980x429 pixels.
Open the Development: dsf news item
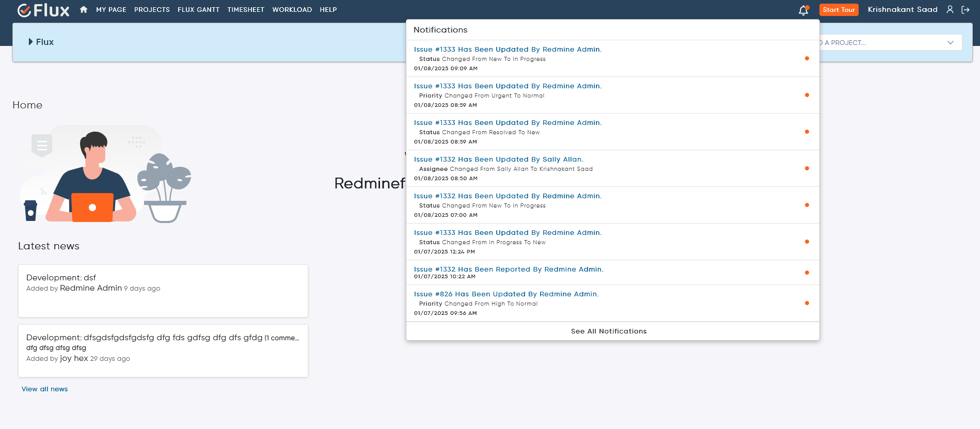[61, 278]
